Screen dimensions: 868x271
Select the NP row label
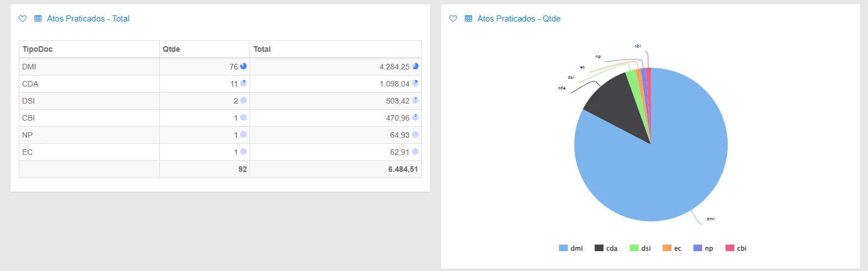(28, 135)
